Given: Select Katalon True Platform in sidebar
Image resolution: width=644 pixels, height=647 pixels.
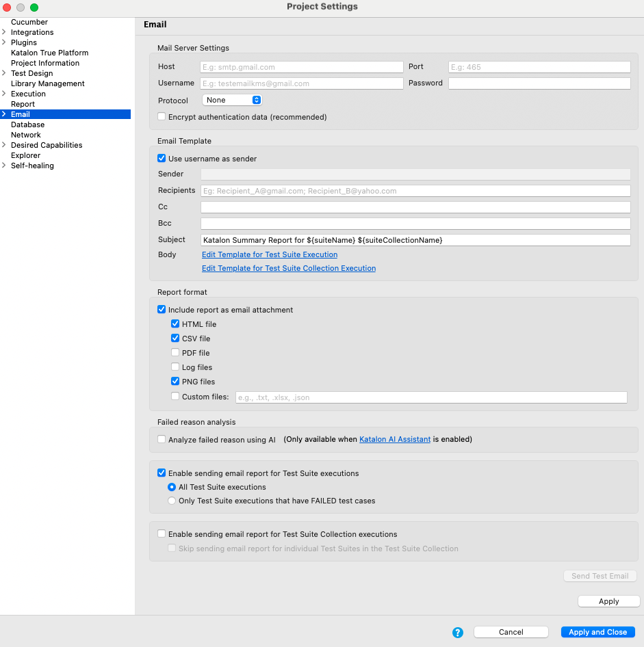Looking at the screenshot, I should (x=49, y=53).
